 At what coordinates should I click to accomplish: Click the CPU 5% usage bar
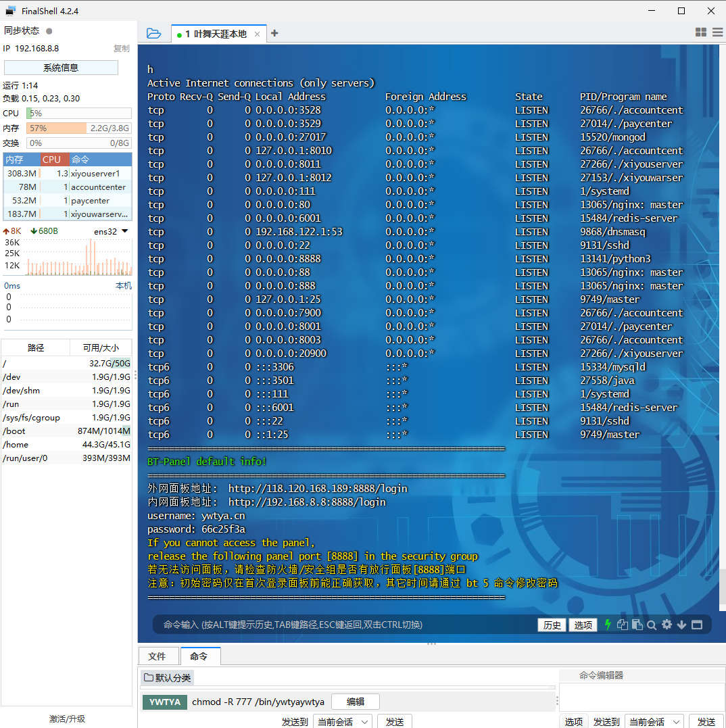(79, 114)
